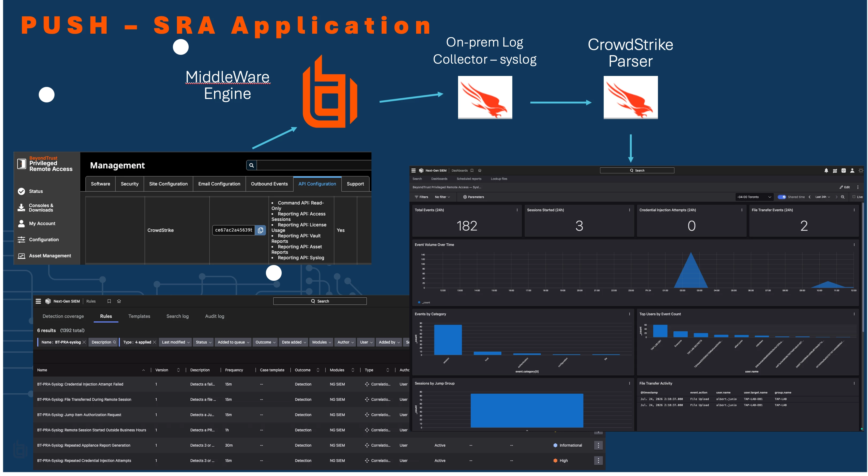The image size is (868, 476).
Task: Go to the previous time range arrow
Action: coord(809,197)
